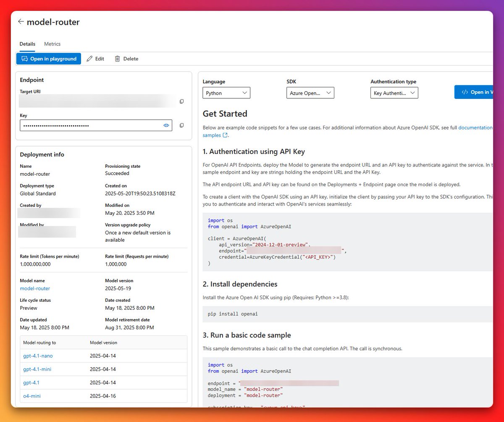Click heading '3. Run a basic code sample'
This screenshot has height=422, width=504.
click(x=247, y=335)
